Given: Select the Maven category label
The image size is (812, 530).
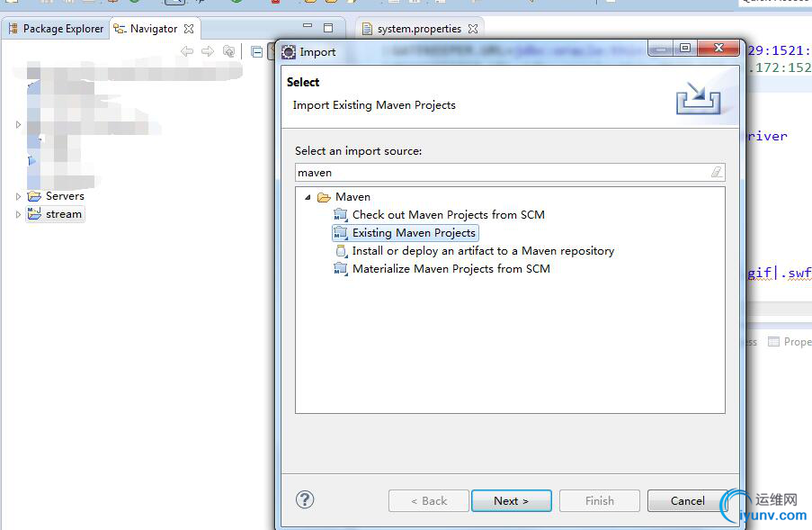Looking at the screenshot, I should pyautogui.click(x=352, y=197).
